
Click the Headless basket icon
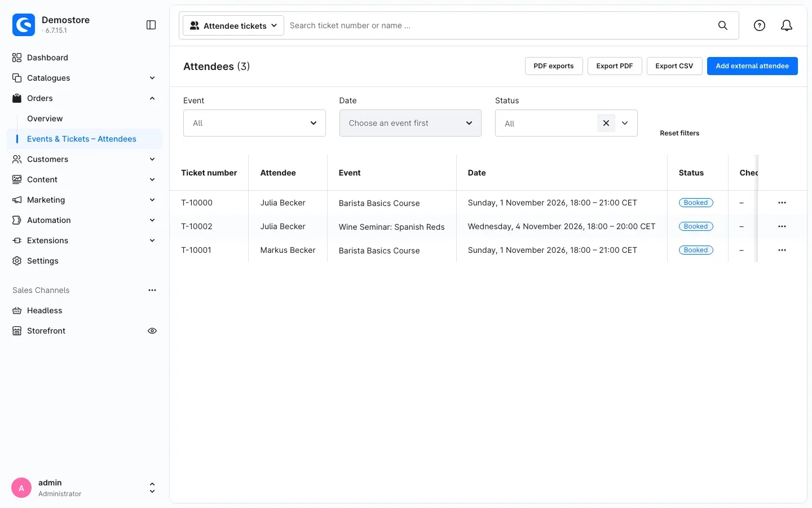[17, 310]
